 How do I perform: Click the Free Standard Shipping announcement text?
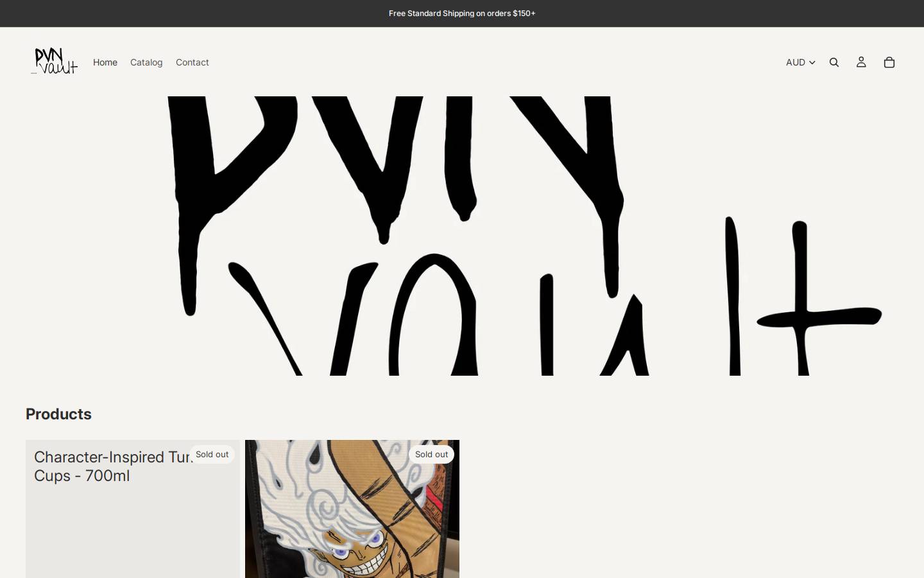[x=462, y=13]
